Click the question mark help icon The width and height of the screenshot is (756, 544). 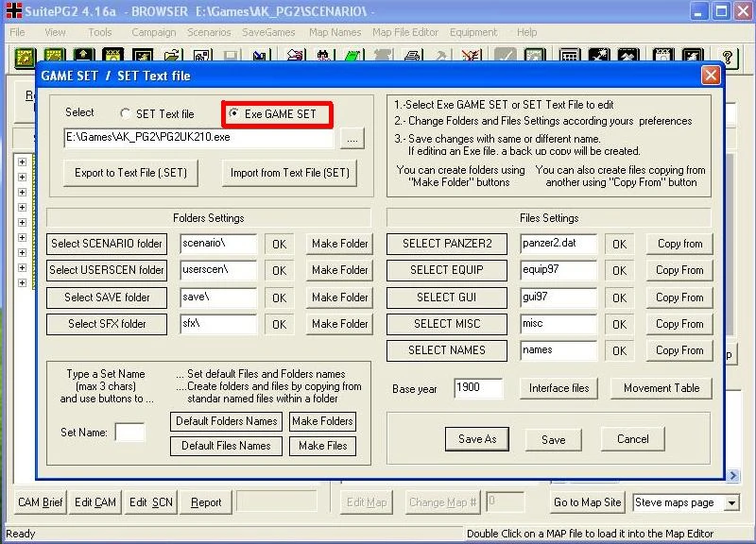click(x=728, y=58)
